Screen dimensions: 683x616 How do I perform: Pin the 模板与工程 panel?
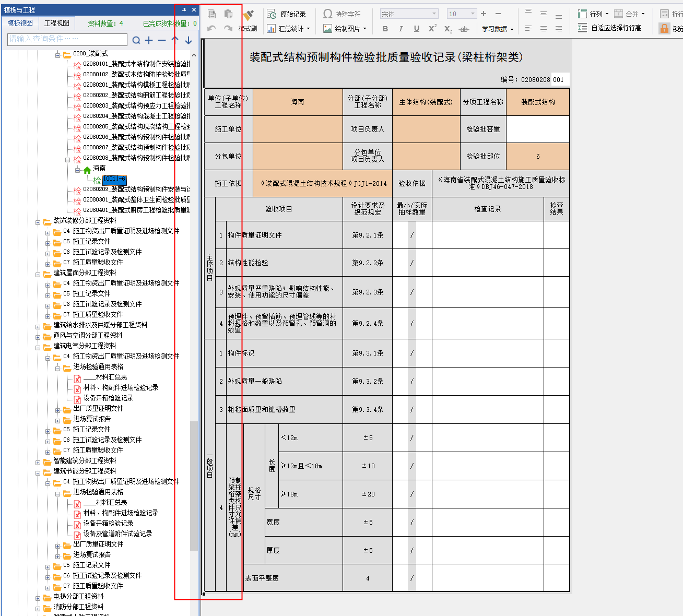pos(184,10)
